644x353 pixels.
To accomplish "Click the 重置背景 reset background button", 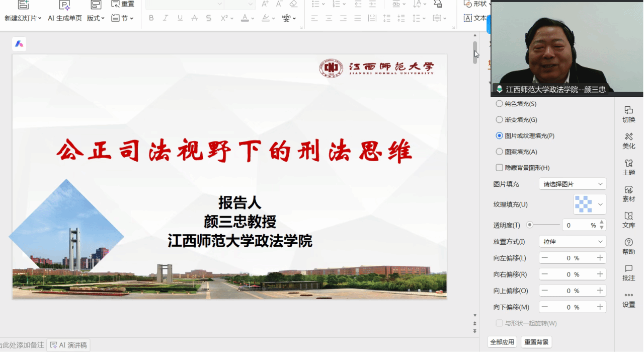I will (536, 342).
